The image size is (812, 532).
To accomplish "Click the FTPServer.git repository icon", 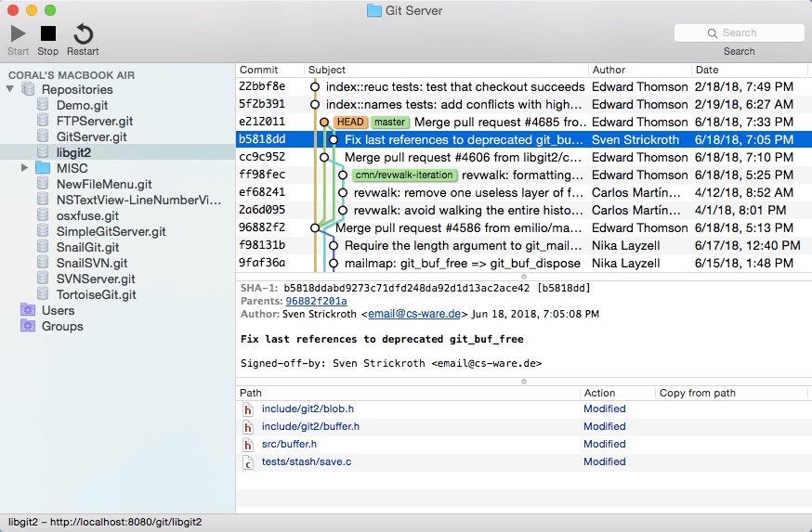I will (x=43, y=121).
